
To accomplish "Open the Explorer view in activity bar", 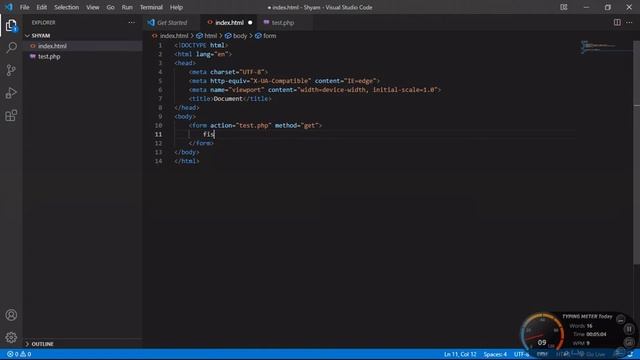I will pos(11,26).
